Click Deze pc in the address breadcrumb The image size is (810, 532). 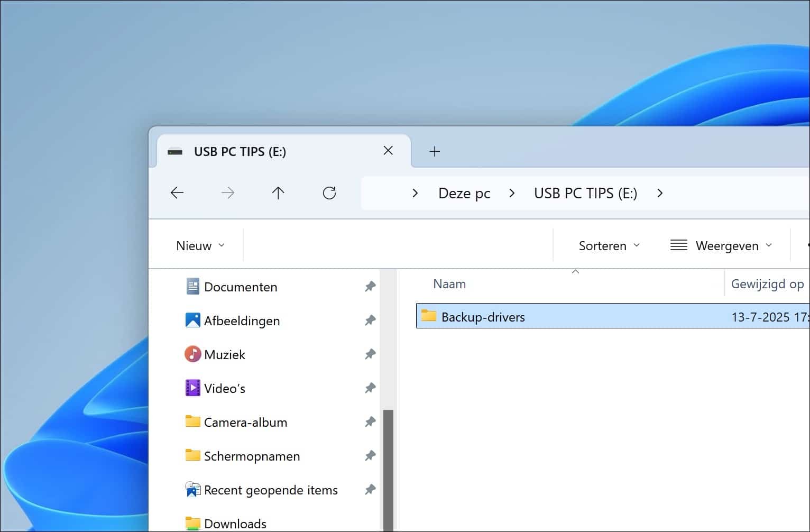(464, 193)
